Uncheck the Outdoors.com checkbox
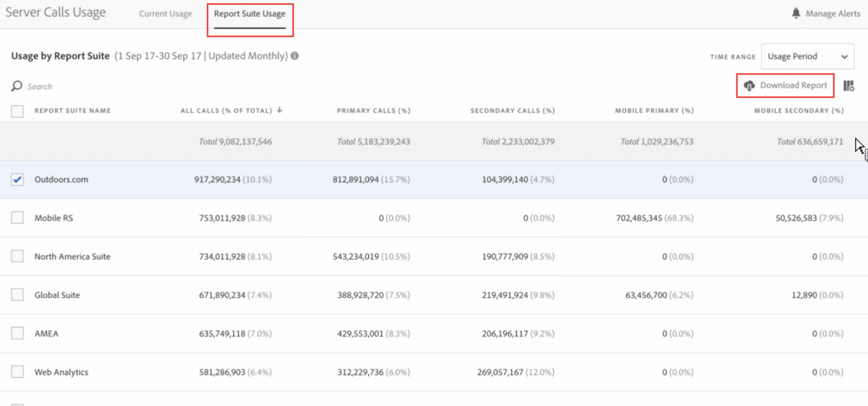Screen dimensions: 868x406 click(x=18, y=179)
